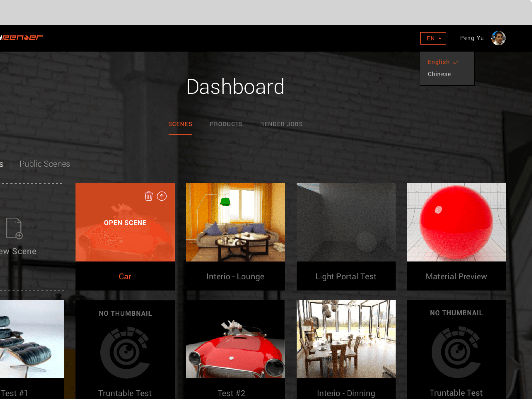Open Truntable Test card below Material Preview
532x399 pixels.
point(456,349)
